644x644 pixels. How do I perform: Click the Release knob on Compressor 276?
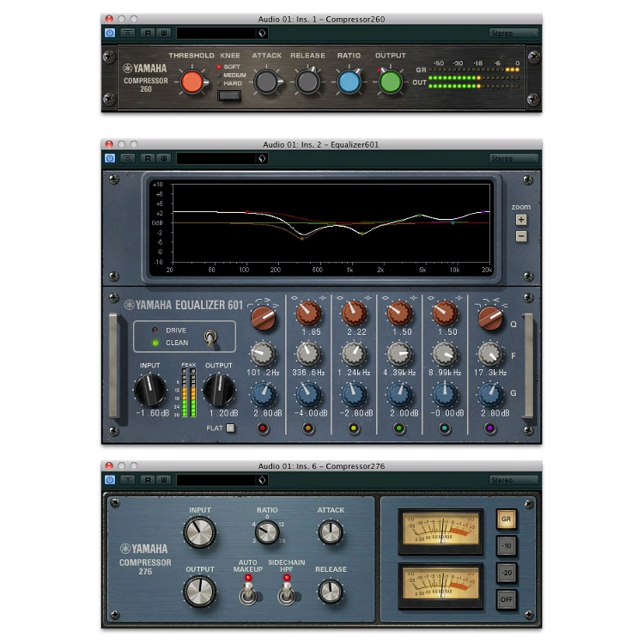[331, 592]
